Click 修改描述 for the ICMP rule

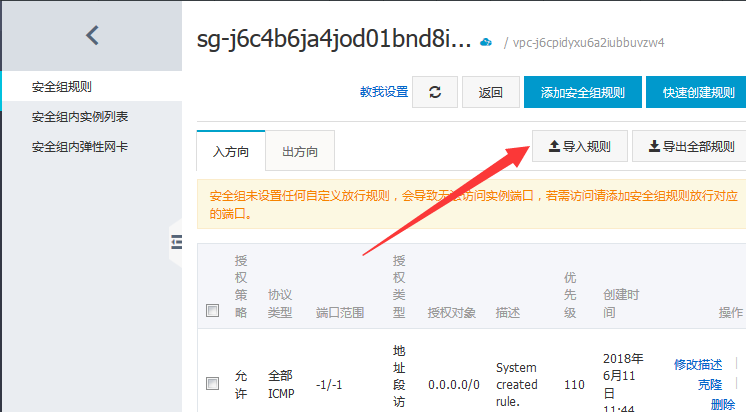click(697, 365)
